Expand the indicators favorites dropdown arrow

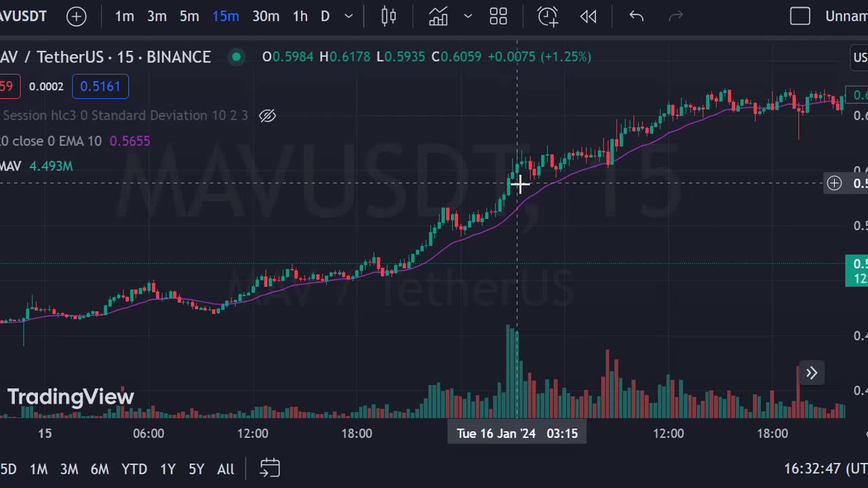(x=468, y=16)
